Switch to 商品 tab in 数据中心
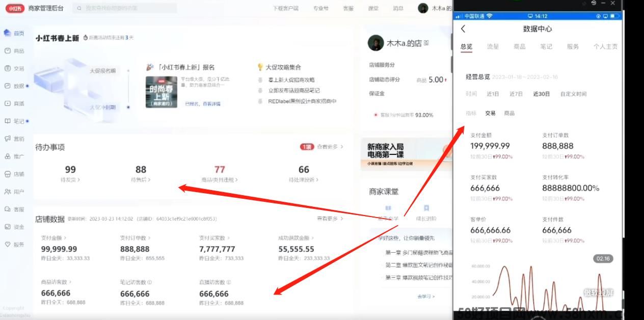644x320 pixels. point(519,46)
